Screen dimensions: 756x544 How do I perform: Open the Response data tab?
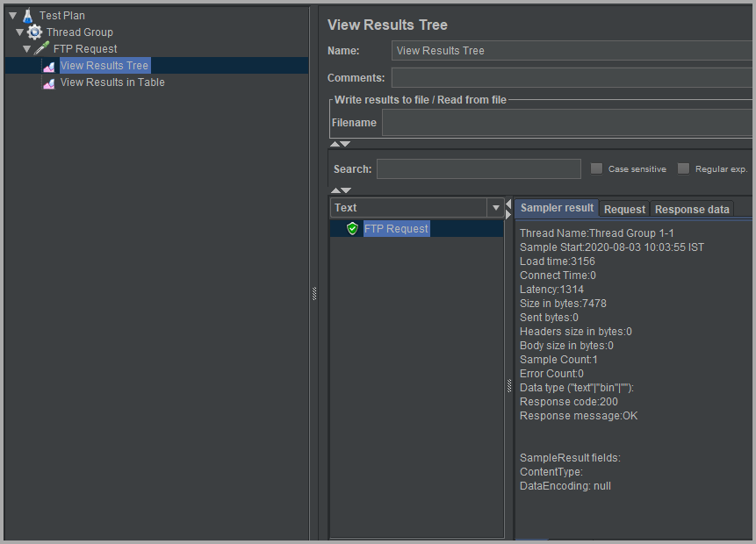coord(692,209)
